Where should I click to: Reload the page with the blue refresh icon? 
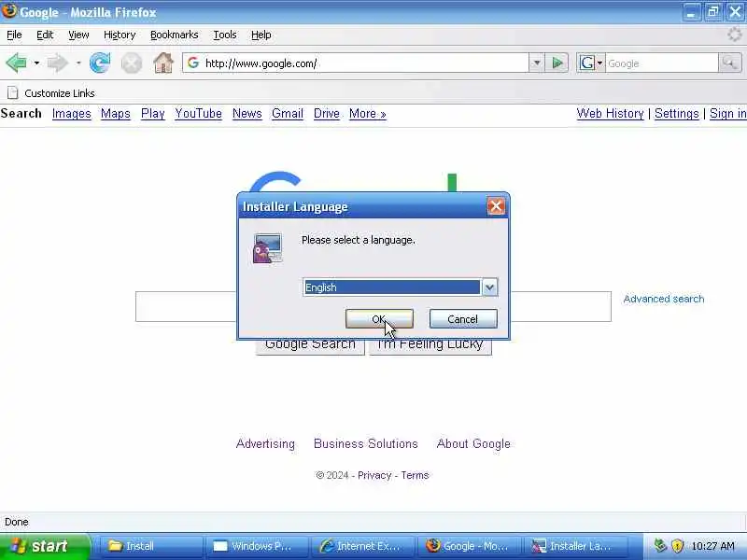tap(100, 63)
